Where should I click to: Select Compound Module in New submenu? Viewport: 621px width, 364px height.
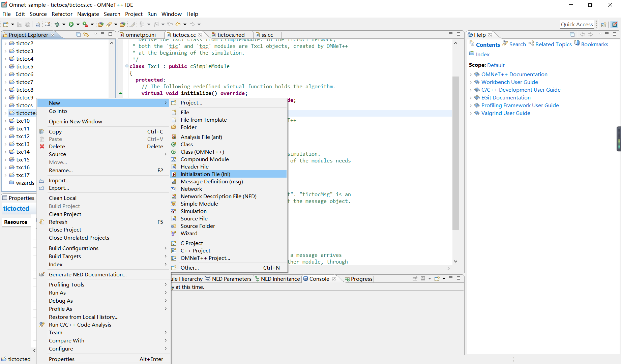(x=228, y=159)
